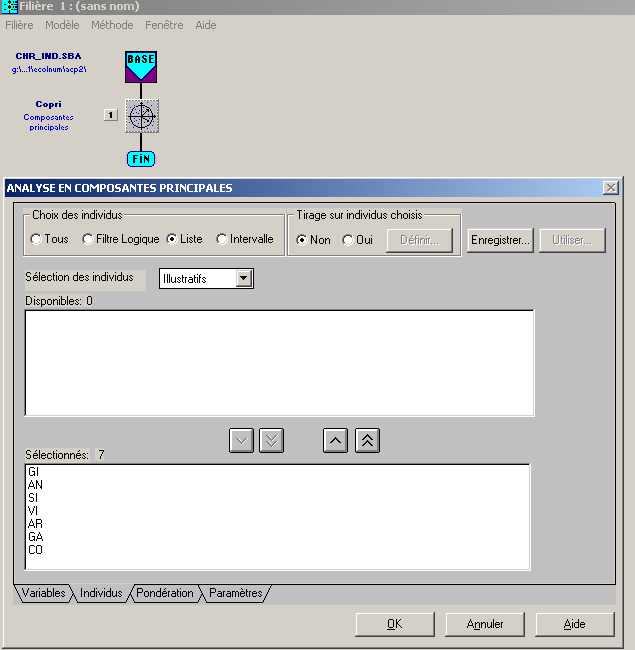The image size is (635, 650).
Task: Click the FIN end node icon
Action: click(141, 159)
